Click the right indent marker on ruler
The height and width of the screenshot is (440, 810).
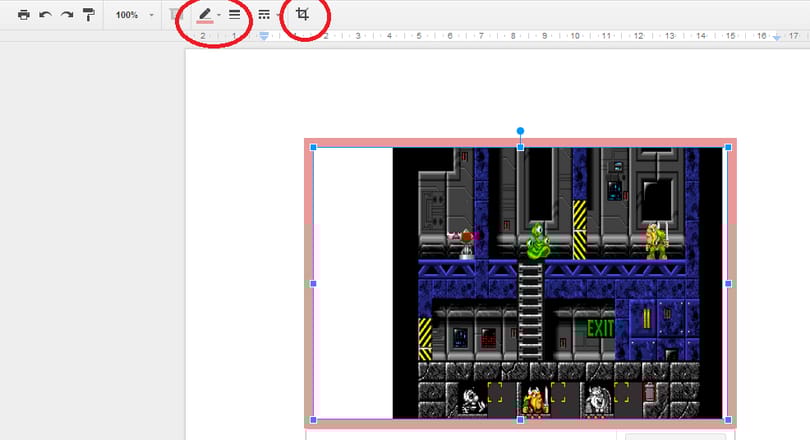(776, 37)
